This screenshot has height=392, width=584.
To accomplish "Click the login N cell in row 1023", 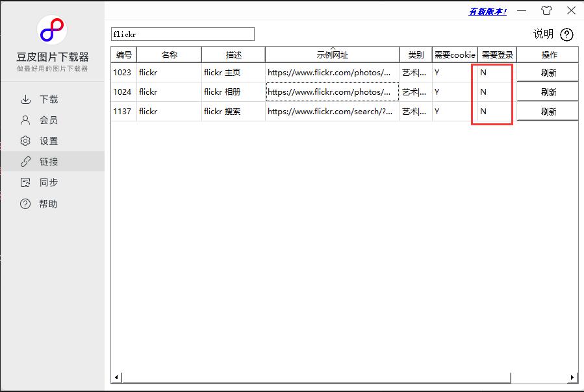I will tap(497, 72).
